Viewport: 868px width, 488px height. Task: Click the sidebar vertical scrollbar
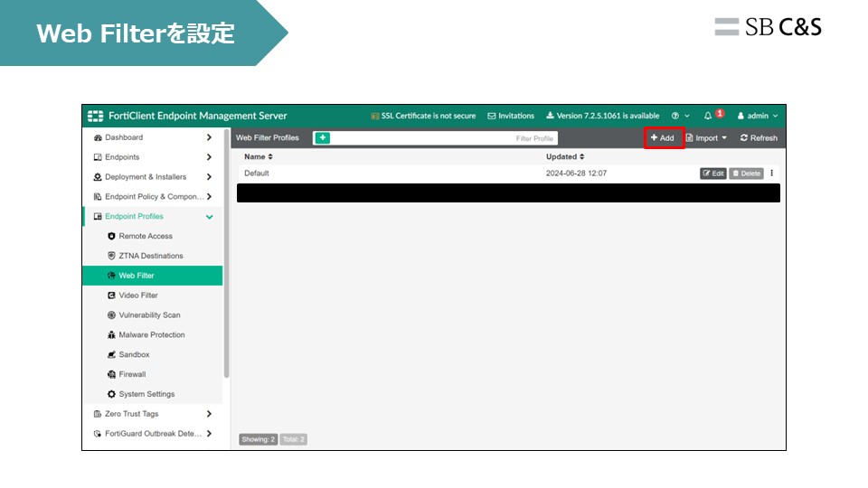(x=226, y=253)
